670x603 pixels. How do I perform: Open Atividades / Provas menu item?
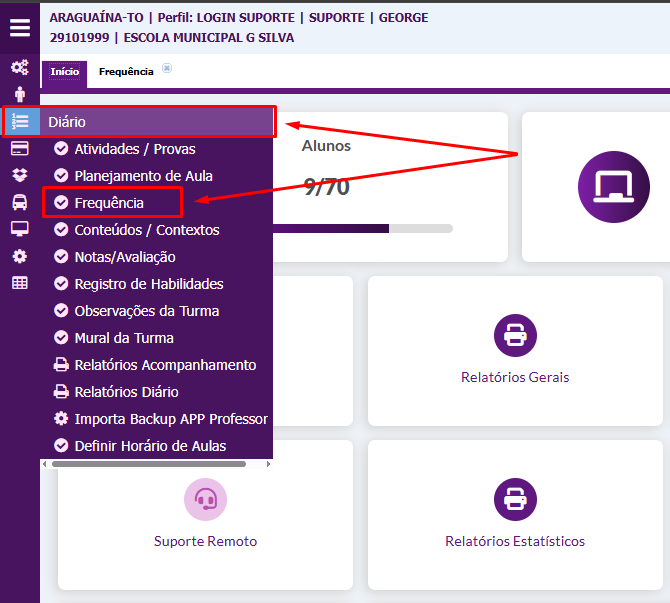tap(135, 149)
